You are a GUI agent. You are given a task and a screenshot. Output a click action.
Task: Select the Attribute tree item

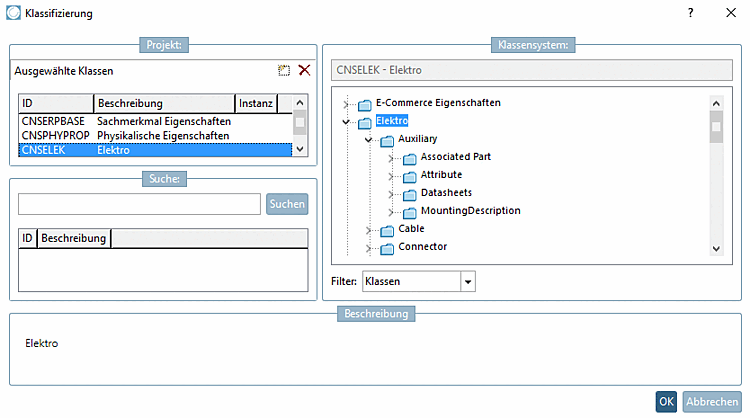[441, 175]
